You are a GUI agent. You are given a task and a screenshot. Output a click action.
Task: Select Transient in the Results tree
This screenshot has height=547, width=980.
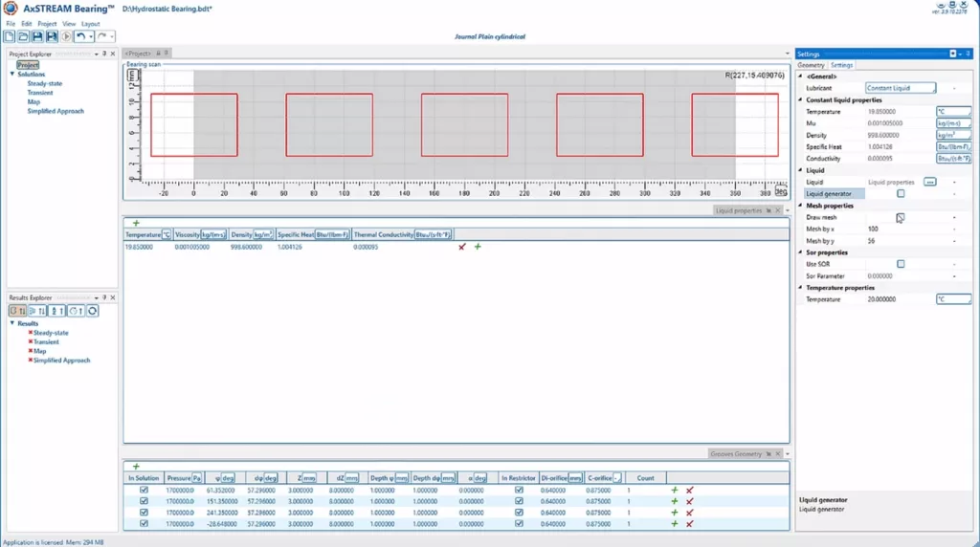click(46, 341)
